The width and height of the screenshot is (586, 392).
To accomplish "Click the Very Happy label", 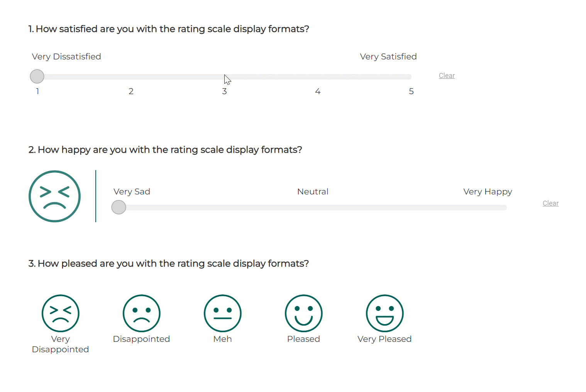I will click(x=488, y=191).
